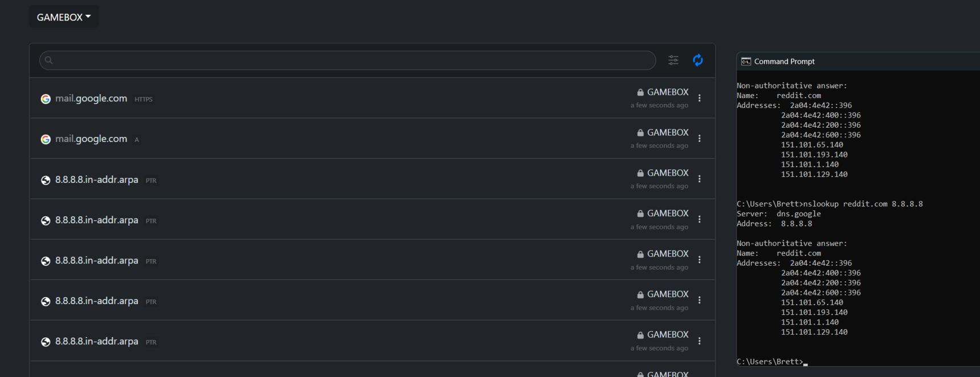Click globe icon of second 8.8.8.8.in-addr.arpa entry
This screenshot has height=377, width=980.
coord(46,221)
